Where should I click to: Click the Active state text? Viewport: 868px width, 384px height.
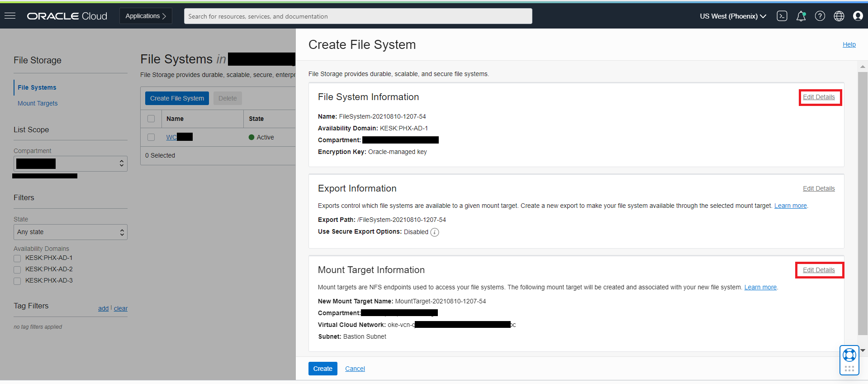(265, 137)
